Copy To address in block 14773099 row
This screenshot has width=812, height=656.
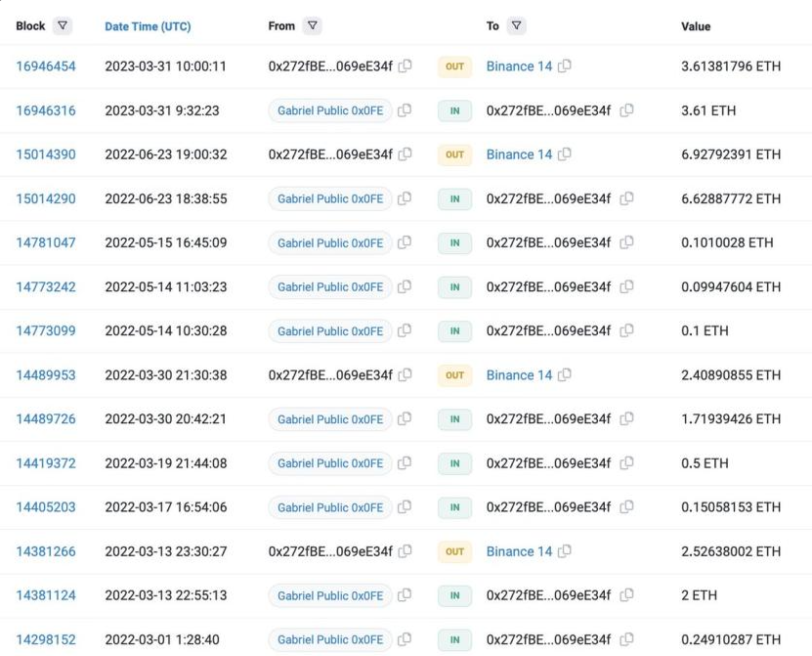pyautogui.click(x=626, y=330)
